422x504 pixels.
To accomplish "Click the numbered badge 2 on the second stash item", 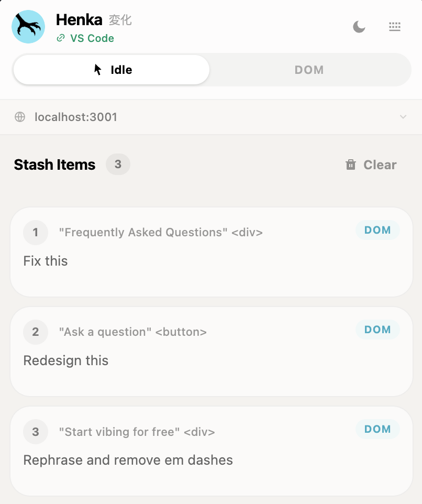I will click(35, 332).
